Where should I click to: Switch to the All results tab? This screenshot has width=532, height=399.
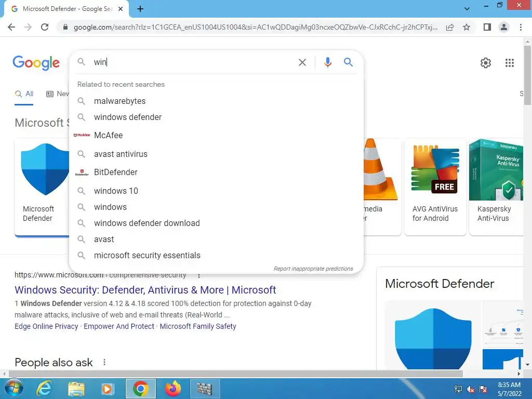pyautogui.click(x=24, y=94)
